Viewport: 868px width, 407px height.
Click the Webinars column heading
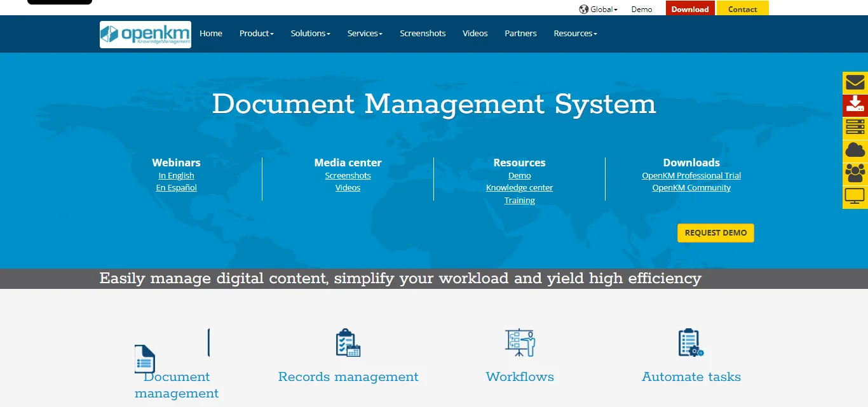click(x=177, y=163)
